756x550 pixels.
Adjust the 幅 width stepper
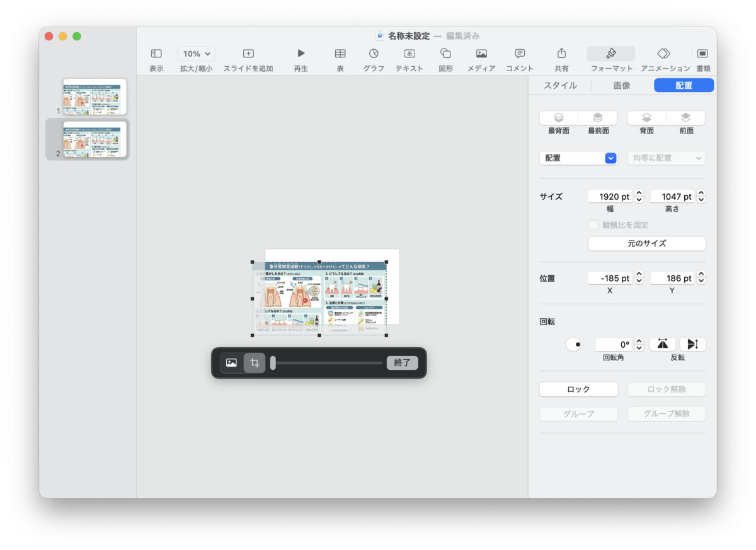(x=639, y=197)
